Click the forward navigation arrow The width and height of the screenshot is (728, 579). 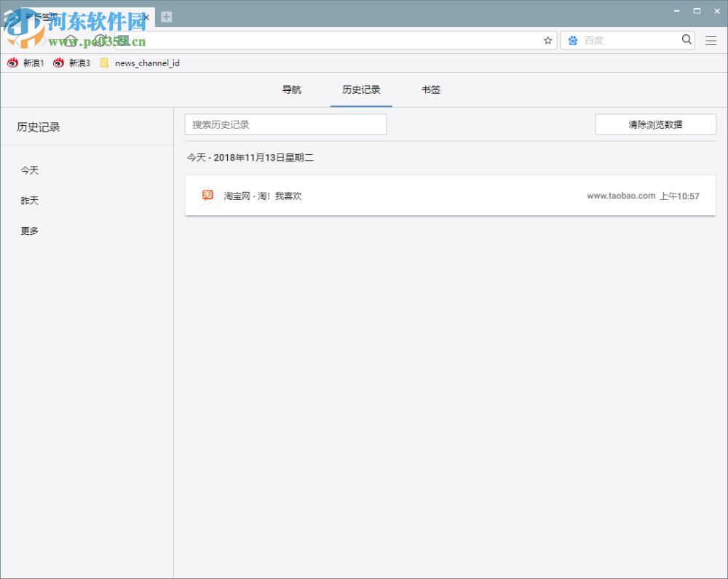(x=42, y=41)
